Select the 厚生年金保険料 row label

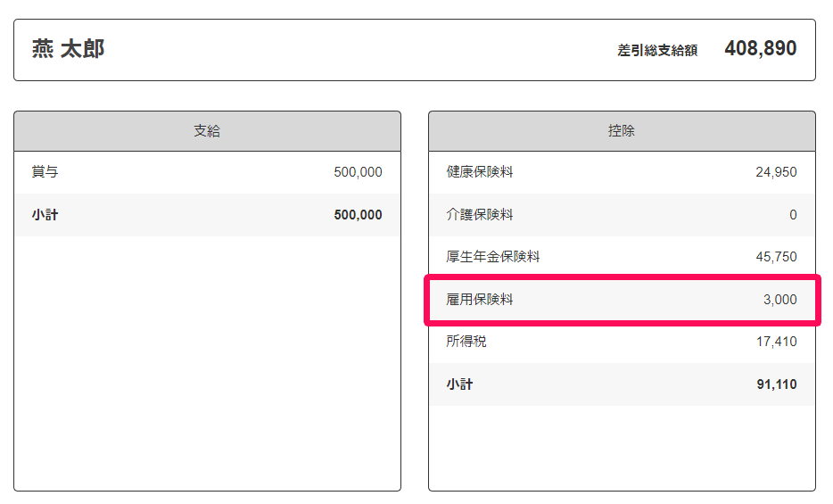pos(493,257)
